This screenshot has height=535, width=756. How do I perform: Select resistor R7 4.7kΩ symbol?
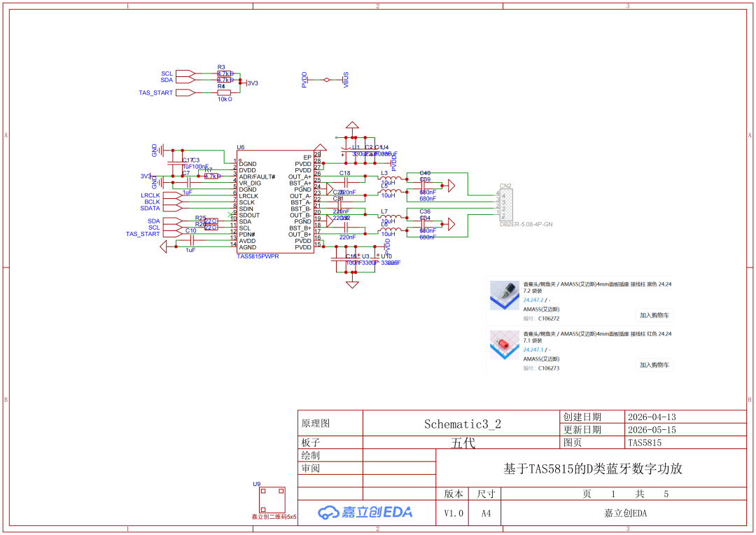(x=211, y=176)
